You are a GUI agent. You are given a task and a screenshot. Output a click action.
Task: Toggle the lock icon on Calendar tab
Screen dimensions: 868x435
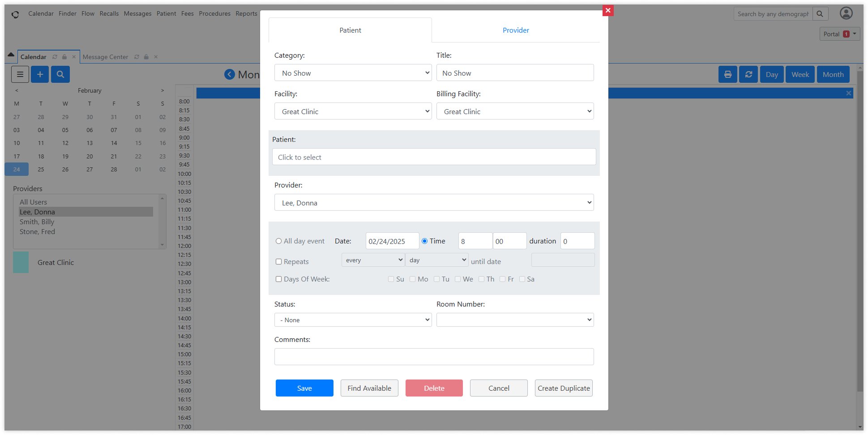coord(64,57)
